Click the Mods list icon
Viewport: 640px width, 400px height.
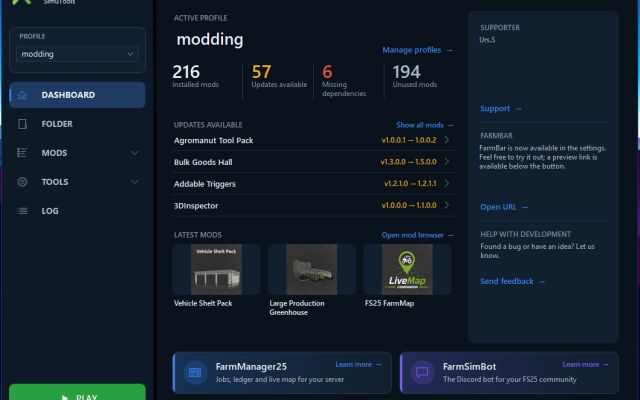coord(22,153)
